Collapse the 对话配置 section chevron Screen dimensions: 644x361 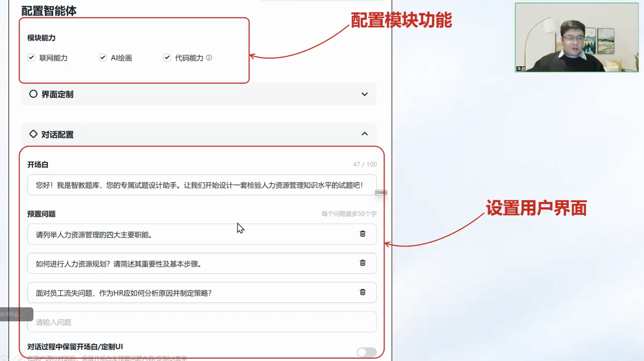(x=364, y=134)
